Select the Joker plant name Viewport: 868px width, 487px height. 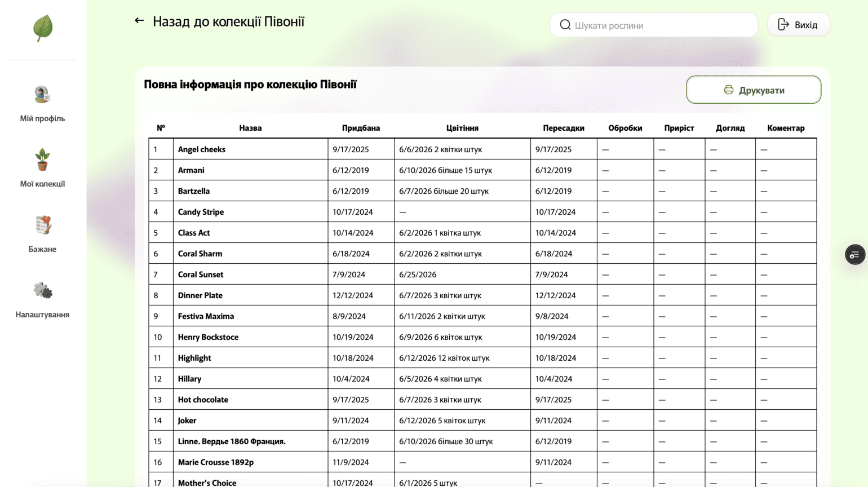click(x=187, y=420)
